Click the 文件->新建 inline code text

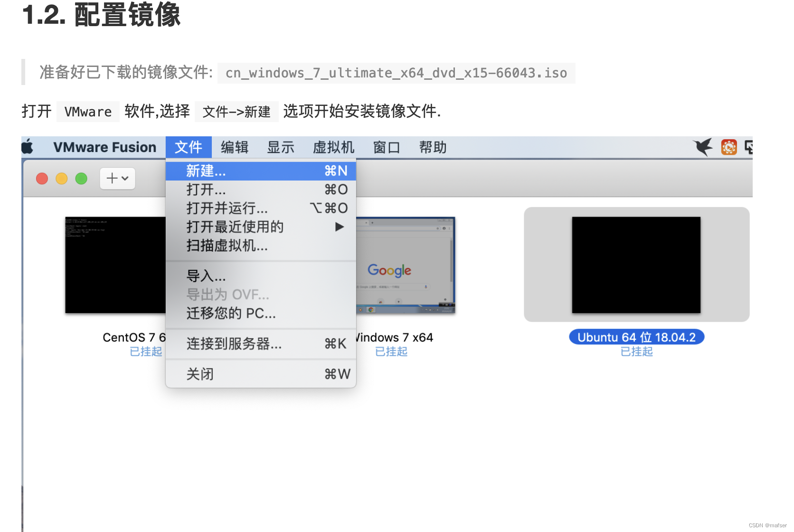point(236,112)
